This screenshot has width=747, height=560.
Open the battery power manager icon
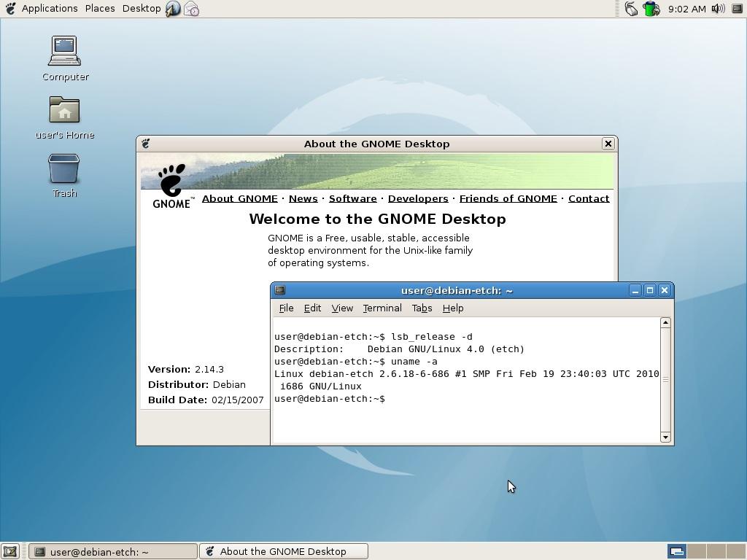pyautogui.click(x=651, y=9)
